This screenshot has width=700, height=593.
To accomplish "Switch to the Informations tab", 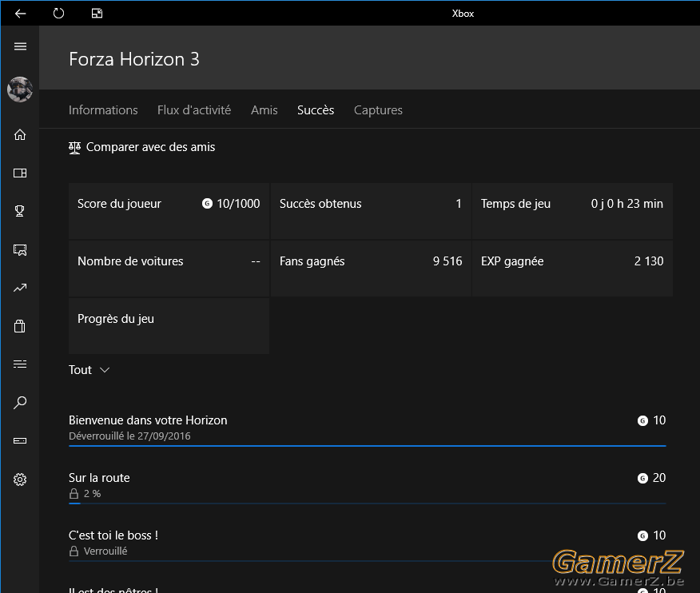I will 103,109.
